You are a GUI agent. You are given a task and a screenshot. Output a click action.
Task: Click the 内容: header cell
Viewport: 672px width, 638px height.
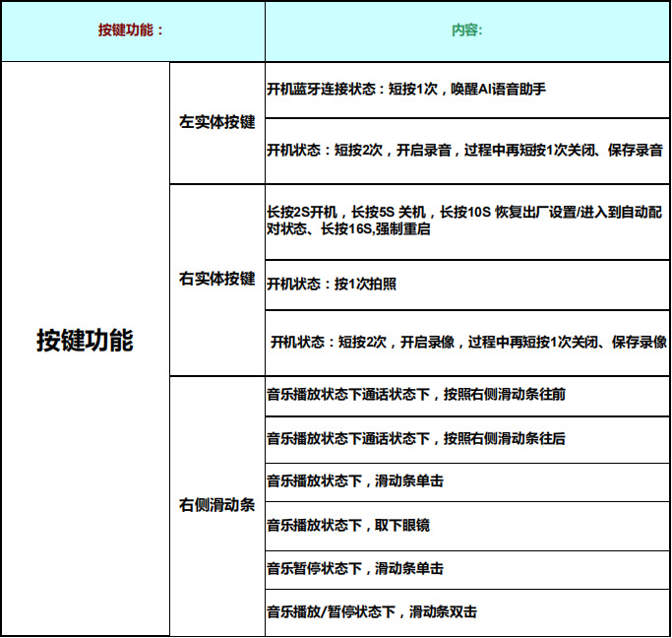tap(467, 32)
